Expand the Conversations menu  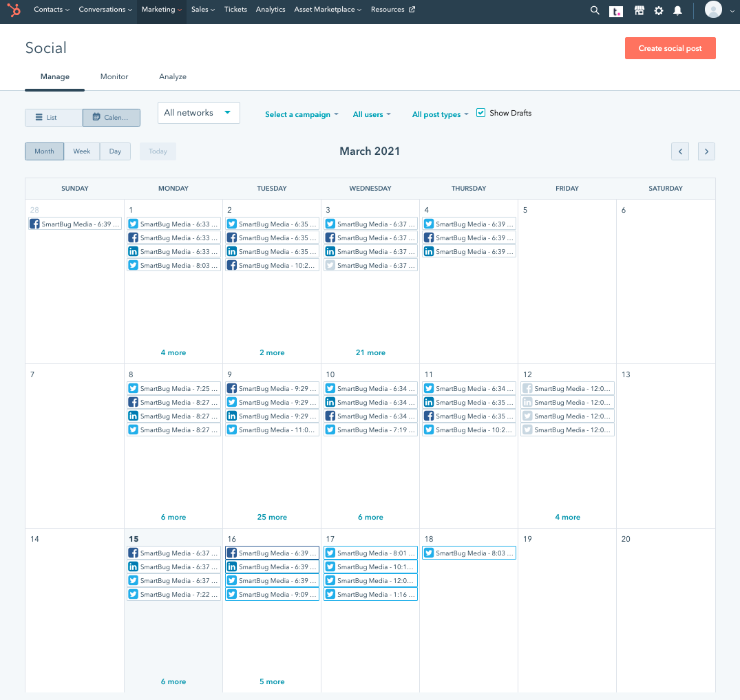click(x=105, y=10)
